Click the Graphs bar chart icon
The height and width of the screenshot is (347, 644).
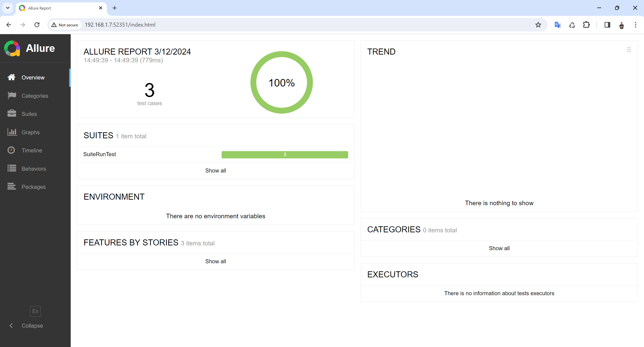[x=12, y=132]
